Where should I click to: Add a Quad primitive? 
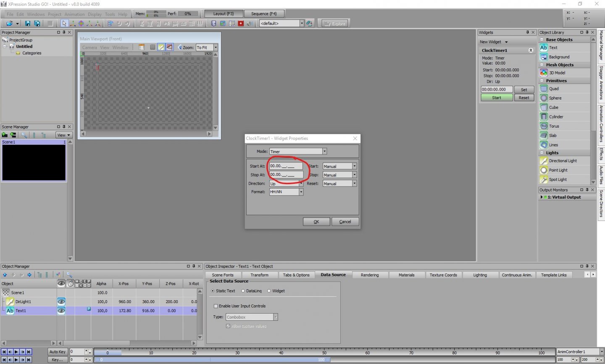coord(565,89)
